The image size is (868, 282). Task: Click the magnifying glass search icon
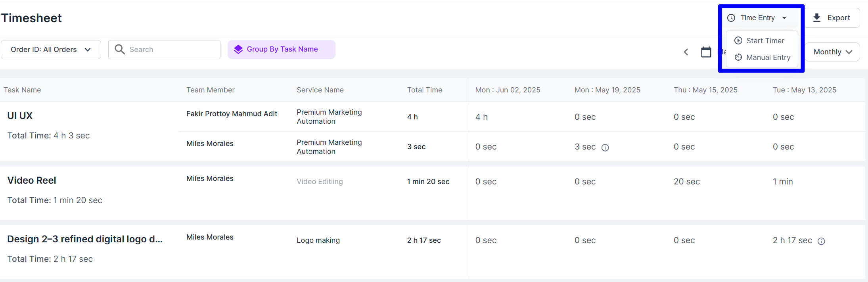point(119,49)
